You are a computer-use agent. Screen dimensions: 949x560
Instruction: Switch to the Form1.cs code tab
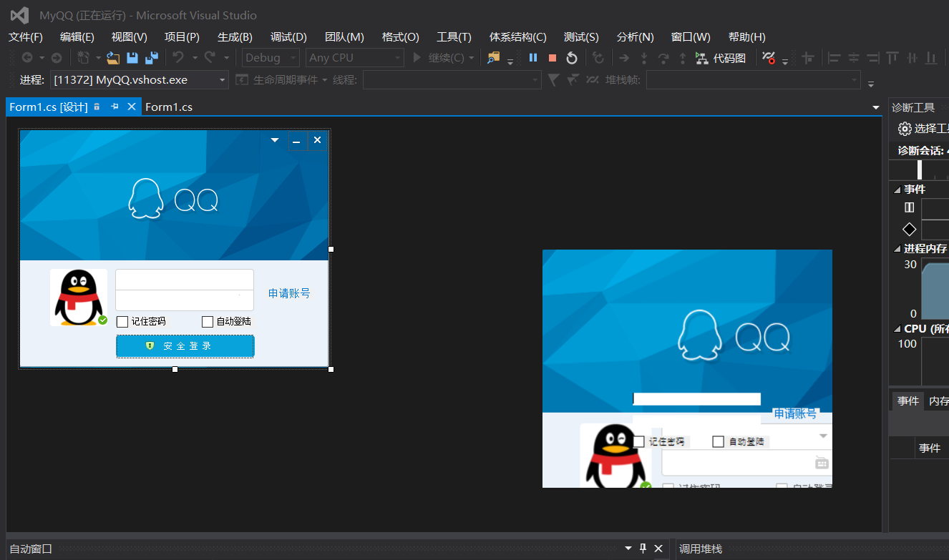click(169, 107)
